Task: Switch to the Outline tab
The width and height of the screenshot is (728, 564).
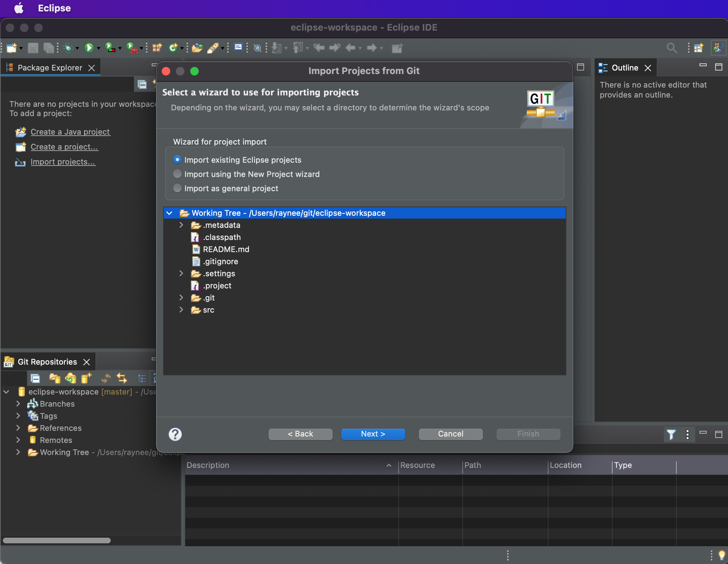Action: coord(624,68)
